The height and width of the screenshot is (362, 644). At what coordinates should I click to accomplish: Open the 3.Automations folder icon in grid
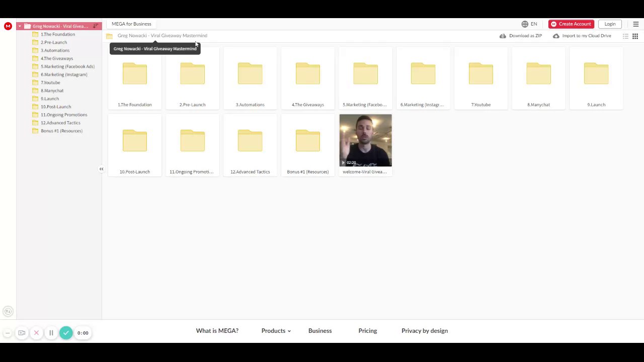click(x=250, y=73)
